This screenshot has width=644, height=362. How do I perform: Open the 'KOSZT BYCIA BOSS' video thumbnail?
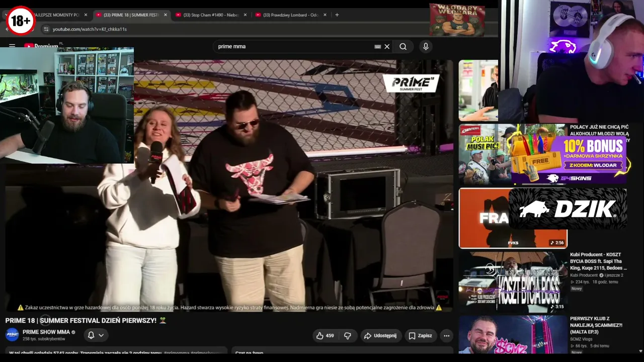(513, 282)
